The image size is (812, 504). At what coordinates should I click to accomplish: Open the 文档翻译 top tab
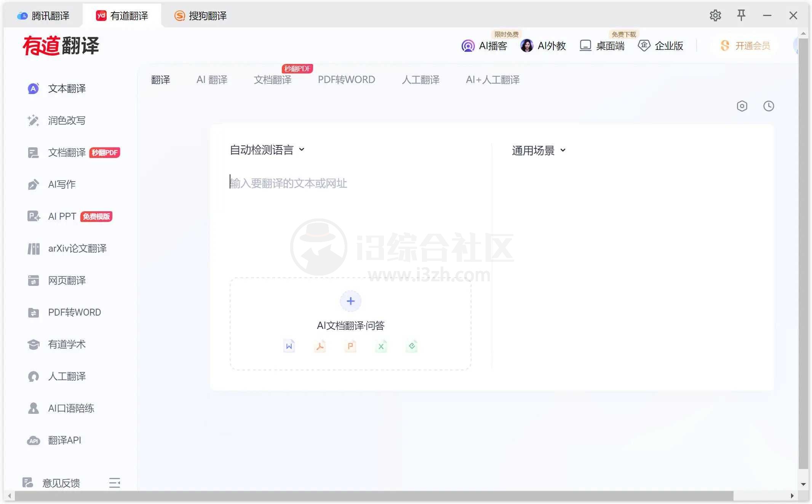click(x=273, y=80)
